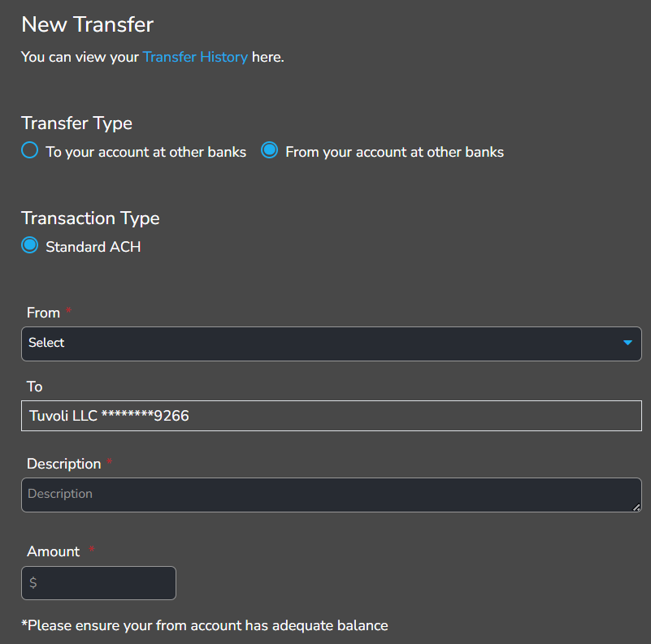This screenshot has width=651, height=644.
Task: Click the New Transfer page heading
Action: pyautogui.click(x=87, y=24)
